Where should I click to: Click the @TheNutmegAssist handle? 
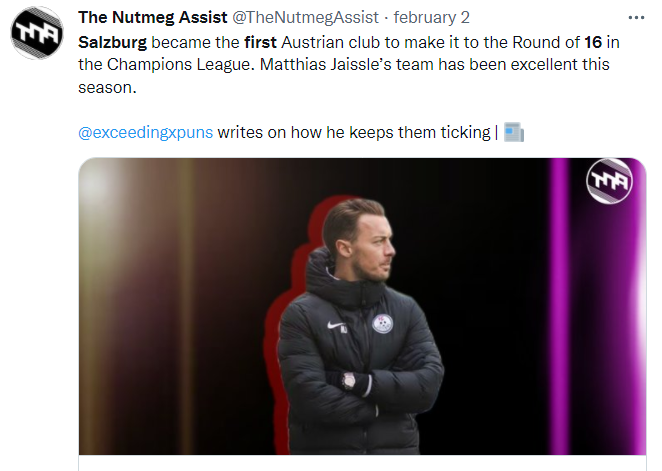tap(306, 17)
